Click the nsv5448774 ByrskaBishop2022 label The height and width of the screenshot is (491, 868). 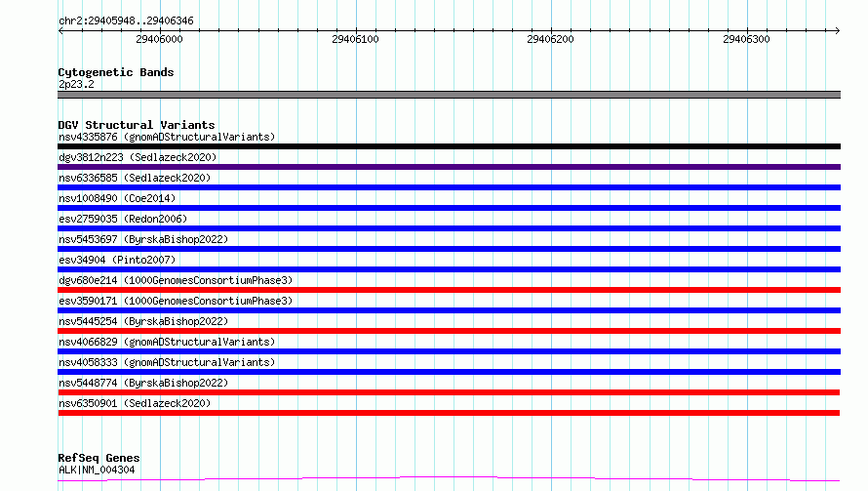click(x=143, y=383)
